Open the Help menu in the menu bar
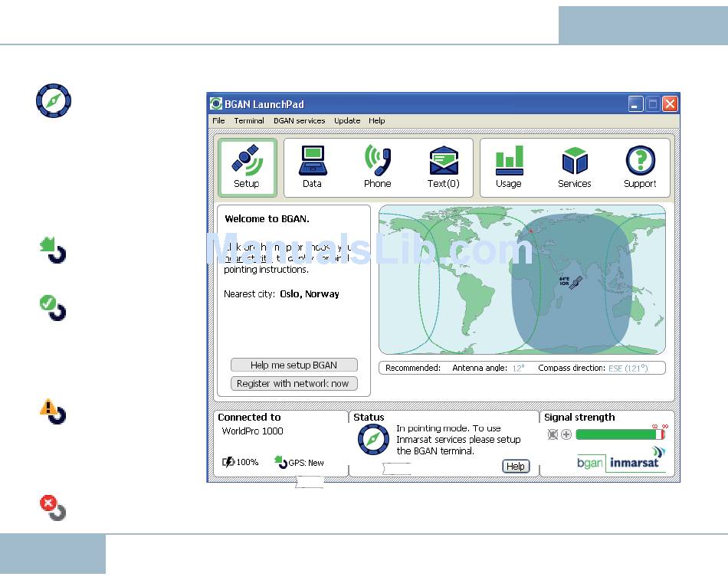This screenshot has height=580, width=728. point(376,120)
